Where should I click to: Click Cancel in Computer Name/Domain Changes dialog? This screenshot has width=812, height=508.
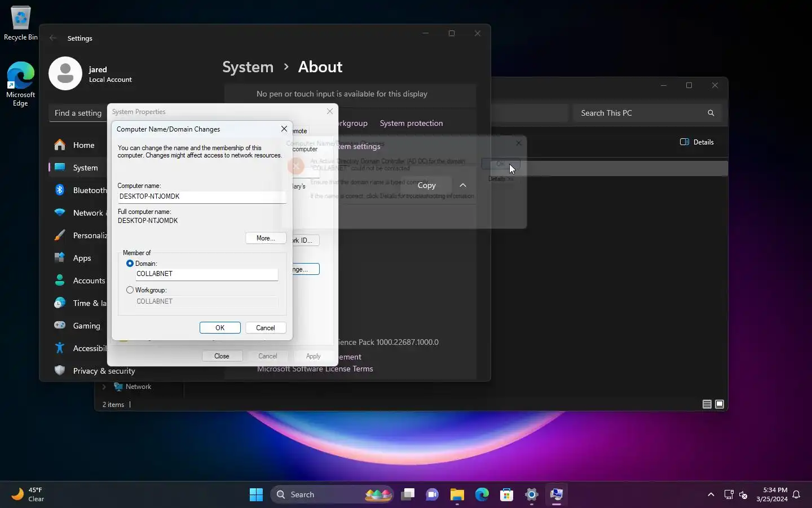pyautogui.click(x=266, y=328)
